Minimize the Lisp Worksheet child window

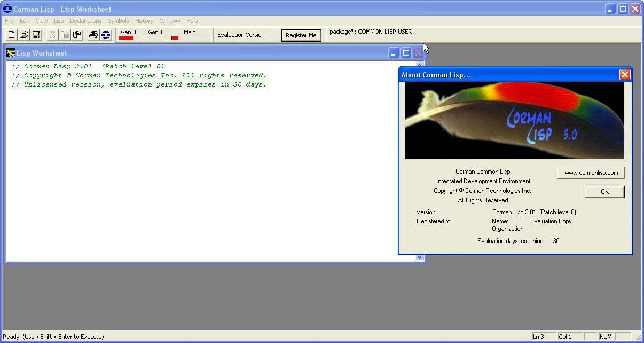pos(394,53)
